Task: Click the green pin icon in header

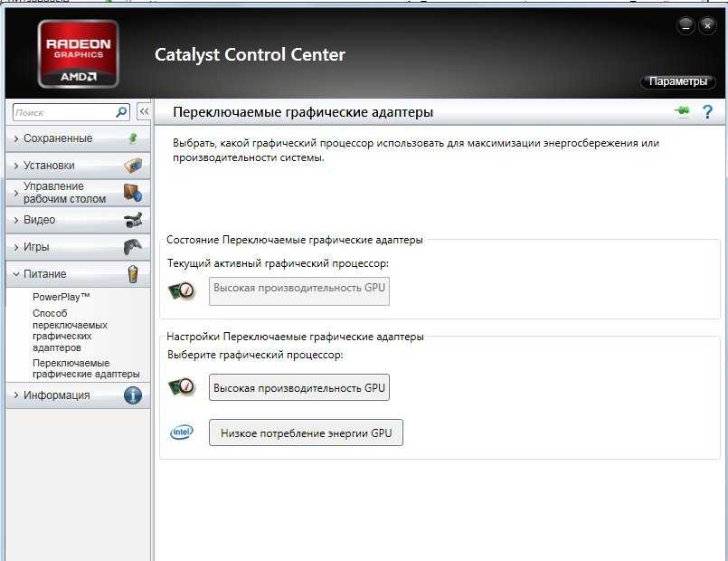Action: 680,111
